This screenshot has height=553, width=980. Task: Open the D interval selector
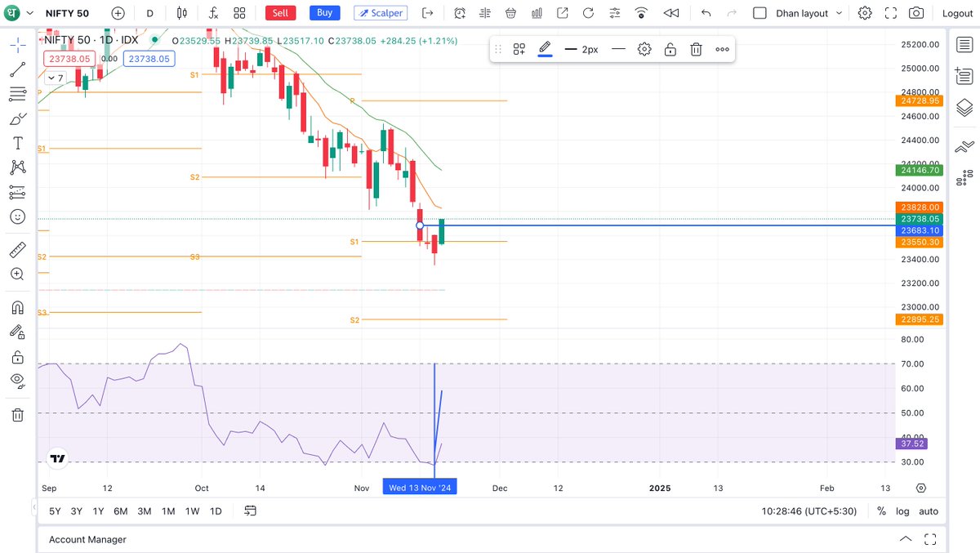[x=149, y=13]
